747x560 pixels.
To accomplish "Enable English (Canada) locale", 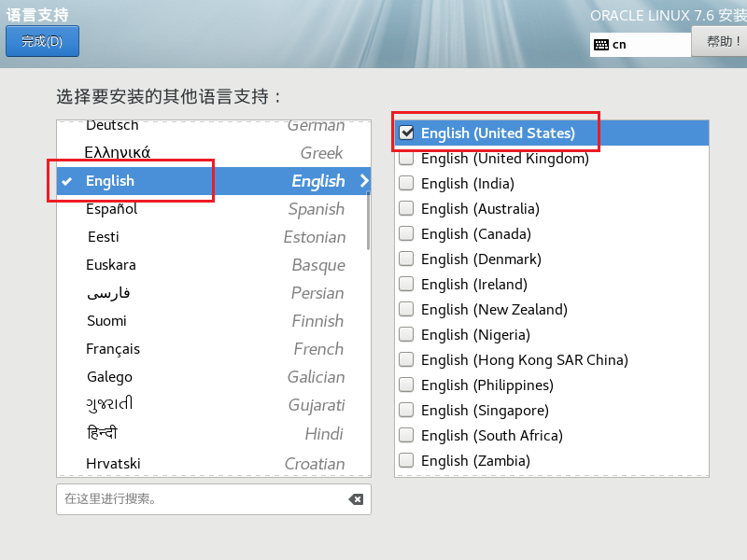I will 406,234.
